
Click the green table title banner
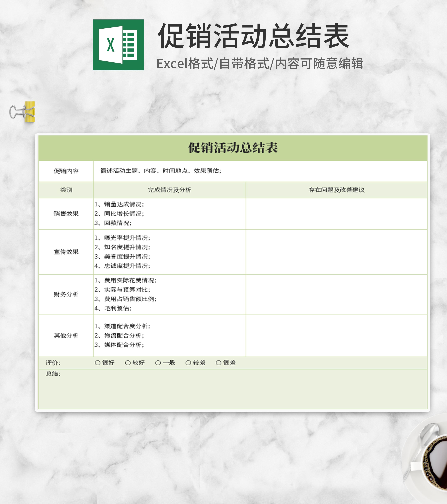point(233,148)
